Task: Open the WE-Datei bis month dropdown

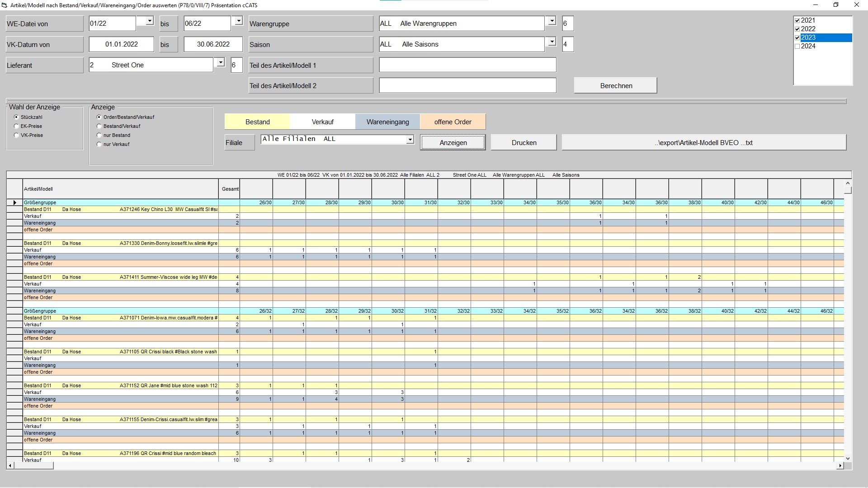Action: click(238, 20)
